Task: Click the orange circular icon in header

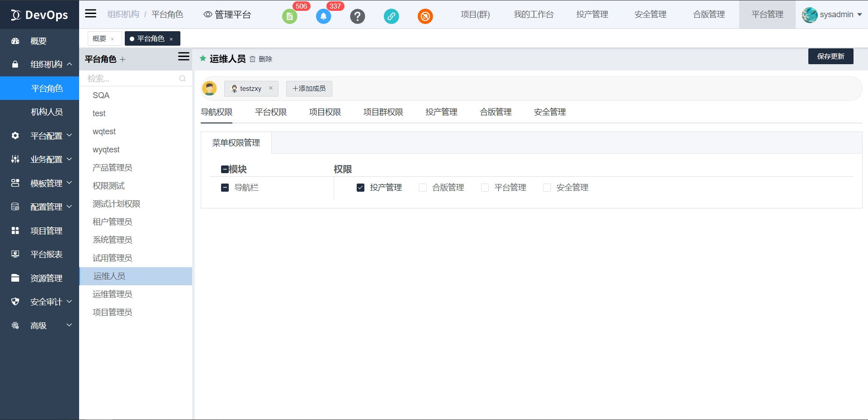Action: [x=425, y=17]
